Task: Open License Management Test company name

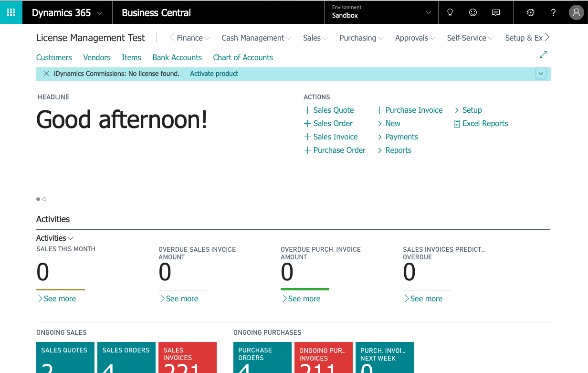Action: pos(91,38)
